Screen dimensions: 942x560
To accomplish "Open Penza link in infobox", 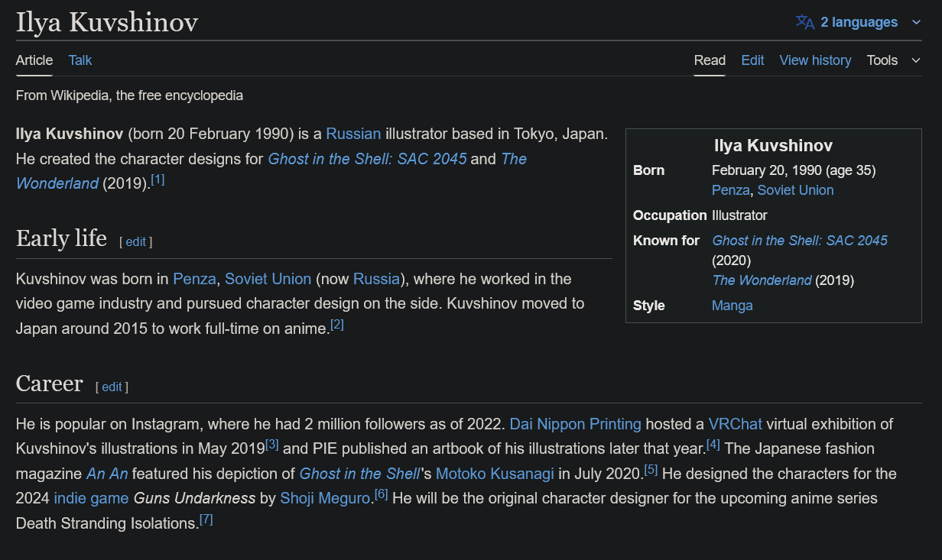I will tap(731, 190).
